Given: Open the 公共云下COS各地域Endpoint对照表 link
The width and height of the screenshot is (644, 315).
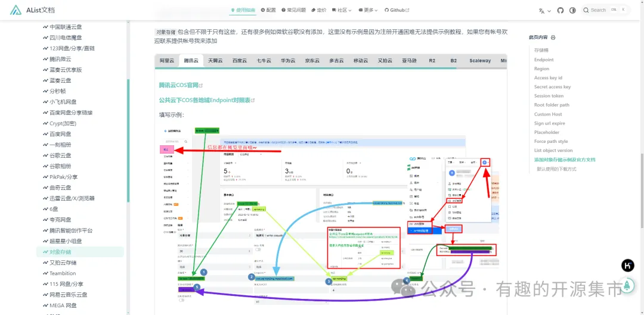Looking at the screenshot, I should tap(206, 99).
